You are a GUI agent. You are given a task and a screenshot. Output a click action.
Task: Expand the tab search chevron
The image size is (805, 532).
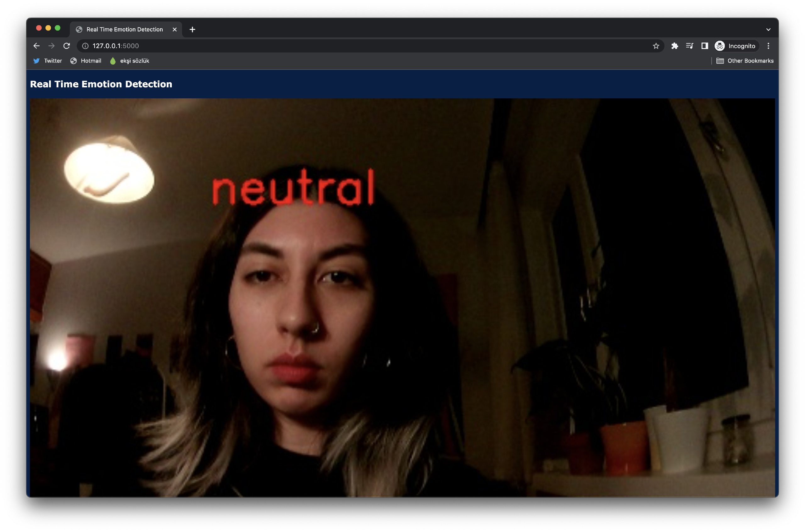[768, 30]
